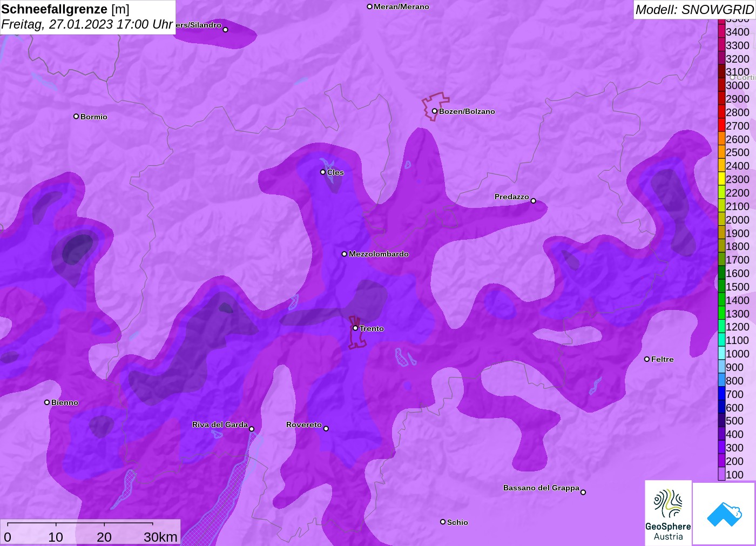Click the 'Bienno' label text

coord(65,402)
